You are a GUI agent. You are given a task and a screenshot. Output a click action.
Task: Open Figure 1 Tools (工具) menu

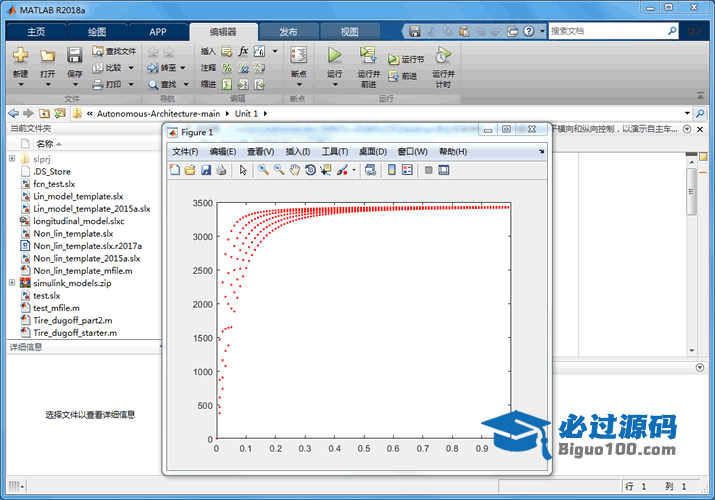tap(335, 152)
